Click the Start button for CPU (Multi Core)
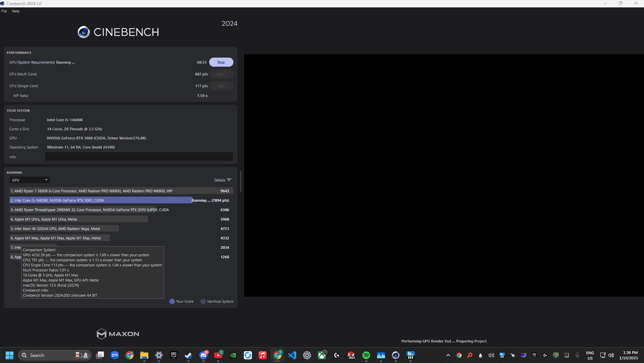 click(x=221, y=74)
